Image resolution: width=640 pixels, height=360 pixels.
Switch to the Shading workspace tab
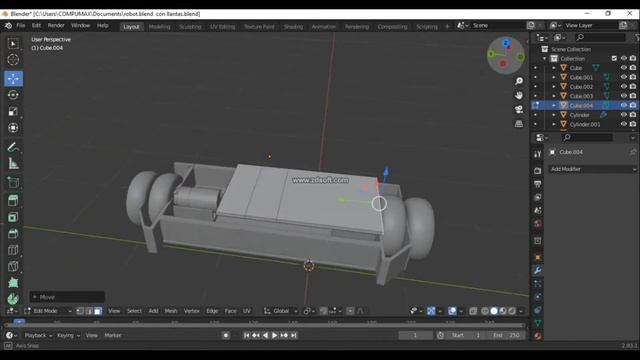[293, 27]
